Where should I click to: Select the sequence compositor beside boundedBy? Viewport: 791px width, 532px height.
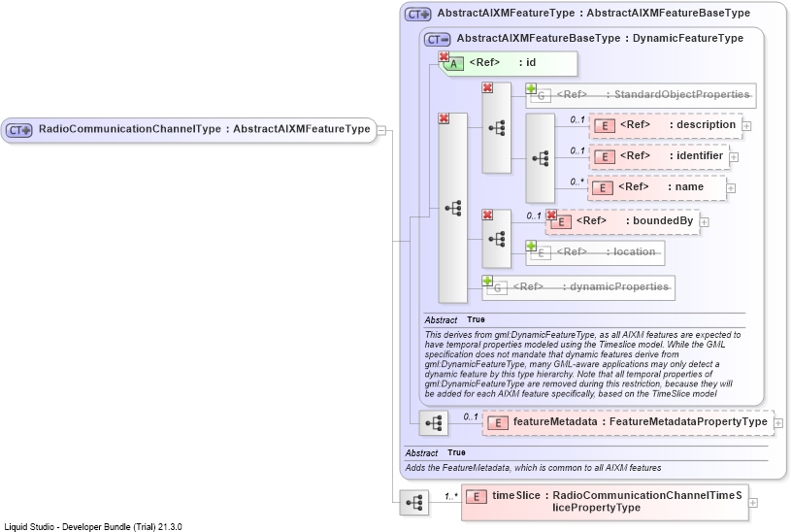497,239
